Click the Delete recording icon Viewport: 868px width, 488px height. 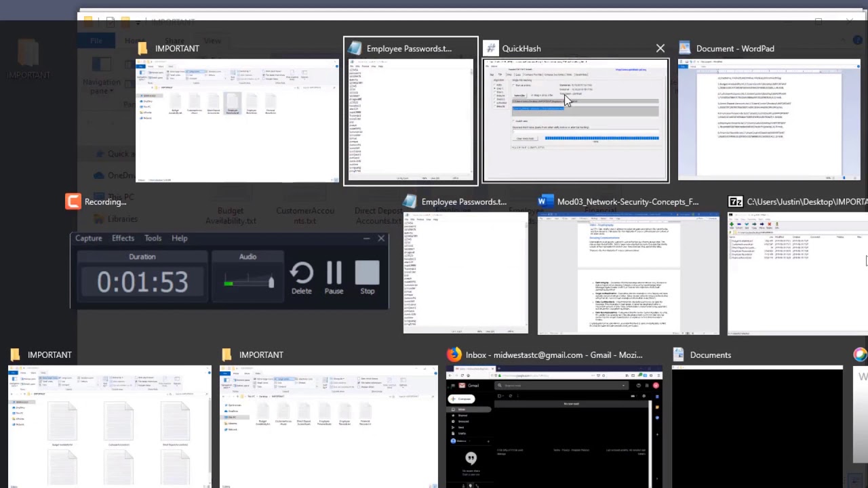pos(301,278)
